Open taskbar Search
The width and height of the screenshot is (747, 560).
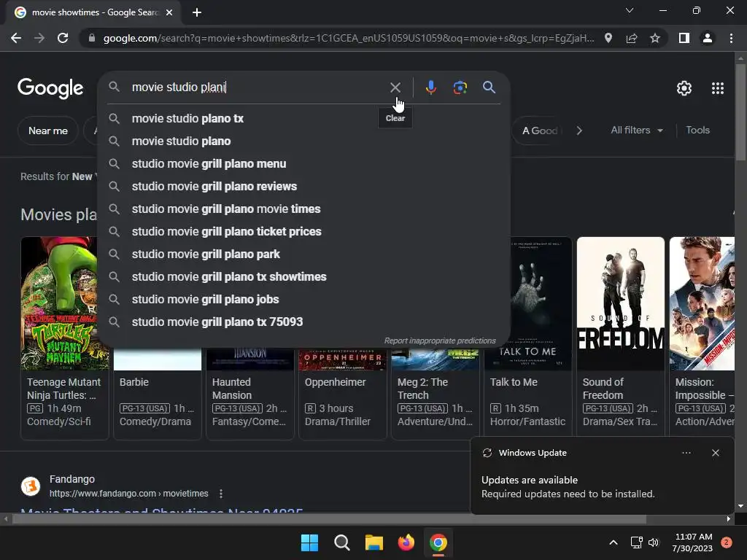[x=341, y=542]
